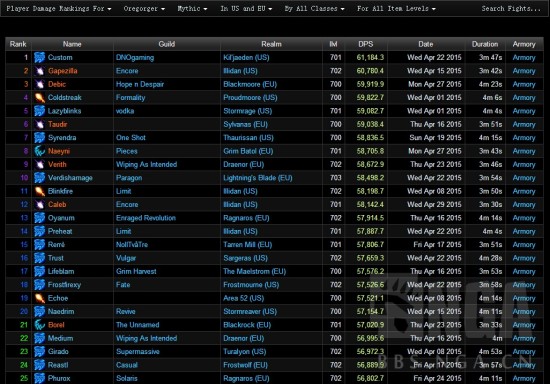
Task: Click the class icon beside Naedrim
Action: [40, 311]
